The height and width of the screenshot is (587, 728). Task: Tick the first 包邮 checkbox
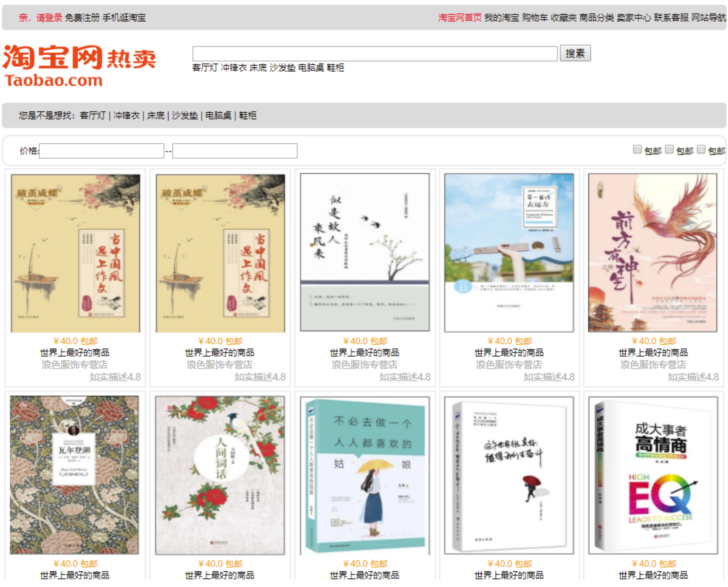pyautogui.click(x=637, y=149)
